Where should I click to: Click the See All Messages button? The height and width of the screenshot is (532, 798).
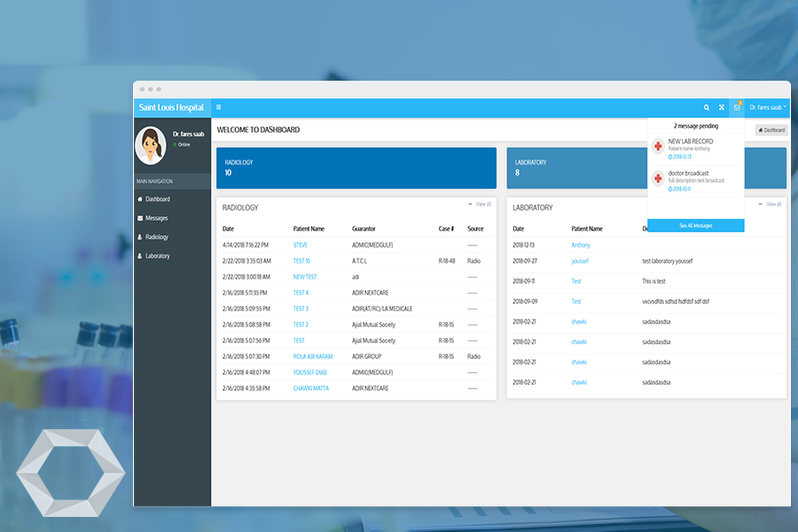[x=695, y=225]
